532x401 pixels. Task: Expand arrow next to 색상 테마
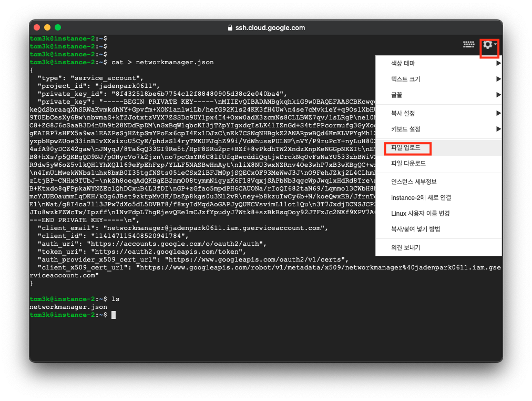498,63
